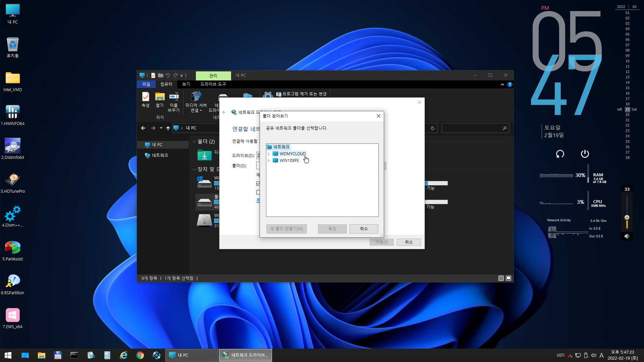This screenshot has height=362, width=644.
Task: Click 프로그램 제거 또는 변경 in ribbon
Action: point(301,94)
